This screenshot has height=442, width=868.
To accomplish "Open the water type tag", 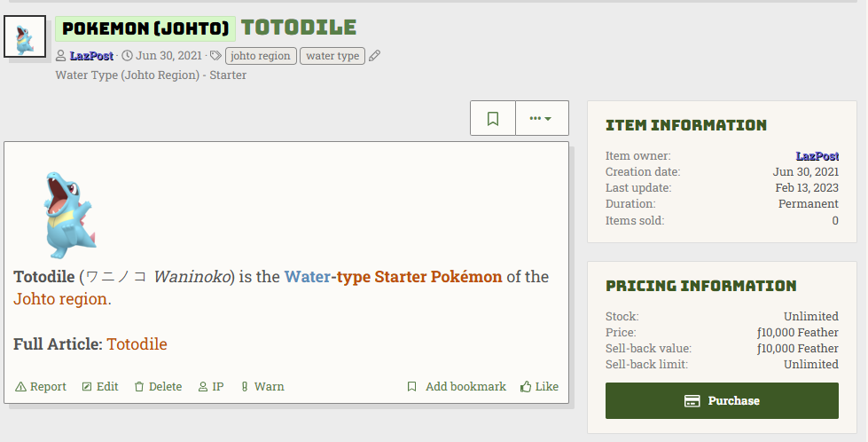I will 332,56.
